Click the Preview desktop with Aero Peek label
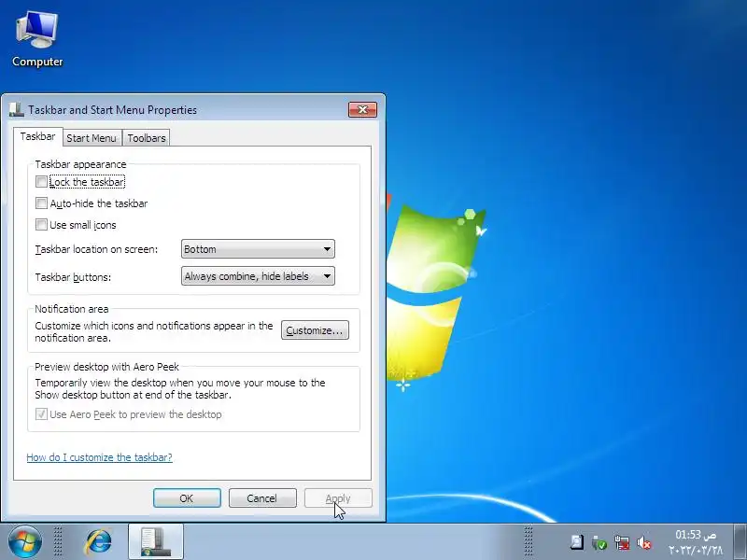 pyautogui.click(x=106, y=367)
